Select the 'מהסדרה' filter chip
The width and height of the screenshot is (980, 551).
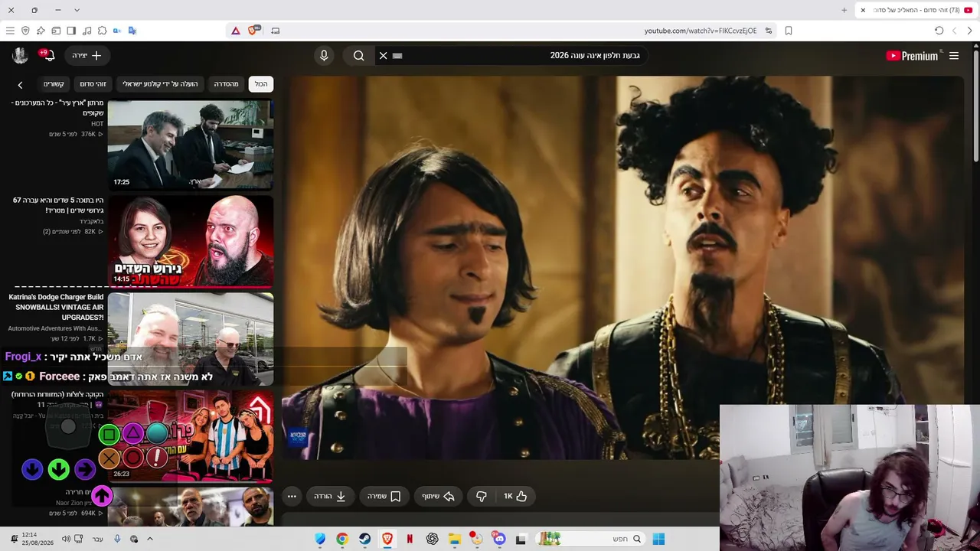pyautogui.click(x=226, y=84)
